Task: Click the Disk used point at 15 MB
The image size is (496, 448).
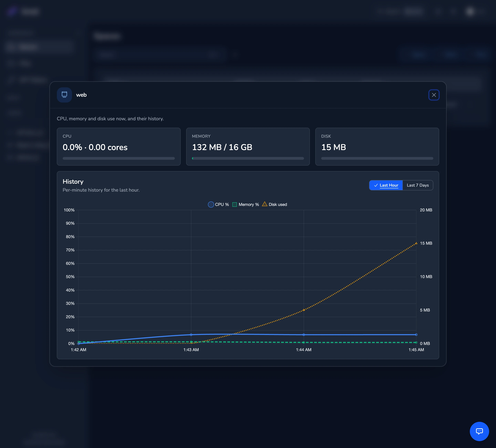Action: pyautogui.click(x=416, y=243)
